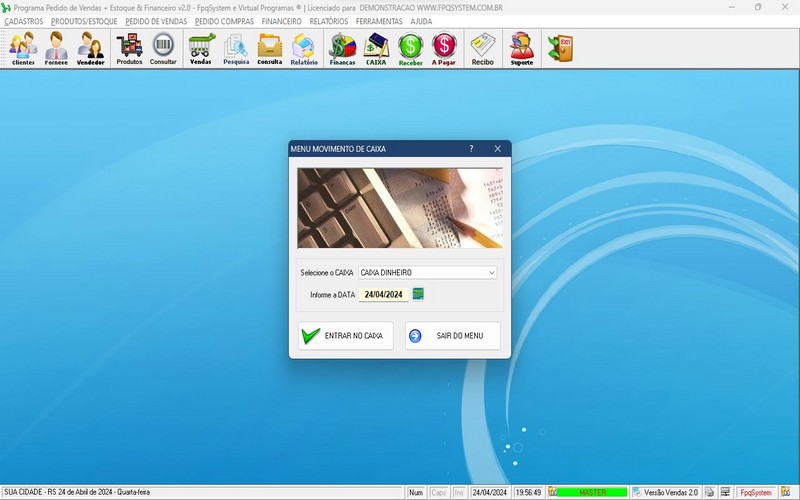Open Vendas shopping cart icon

tap(201, 48)
